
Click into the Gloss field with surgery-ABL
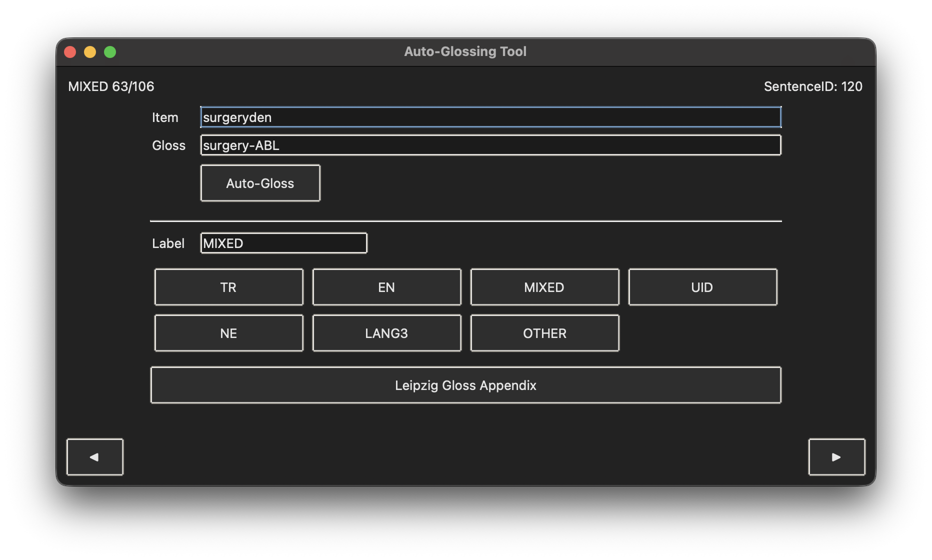click(x=490, y=145)
